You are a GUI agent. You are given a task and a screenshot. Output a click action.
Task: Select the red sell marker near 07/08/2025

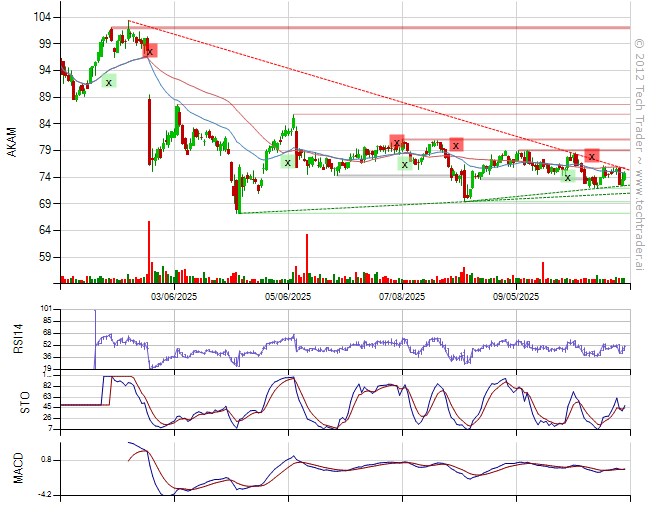coord(397,142)
